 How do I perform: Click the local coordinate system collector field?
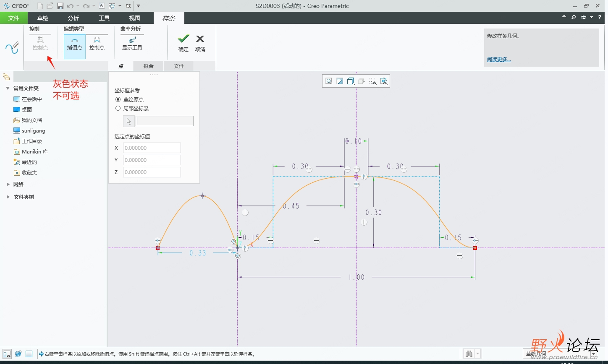[165, 121]
